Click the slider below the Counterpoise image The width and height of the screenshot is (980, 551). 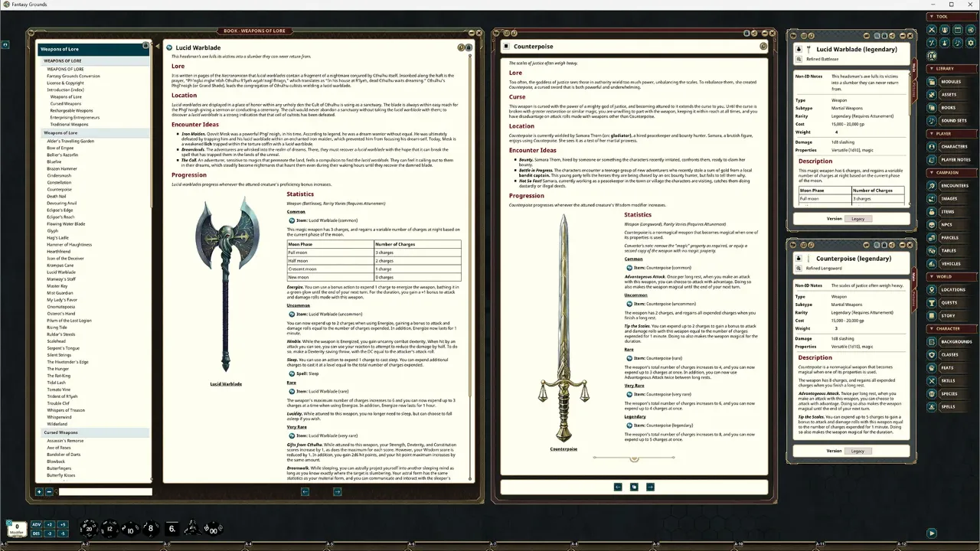click(634, 458)
